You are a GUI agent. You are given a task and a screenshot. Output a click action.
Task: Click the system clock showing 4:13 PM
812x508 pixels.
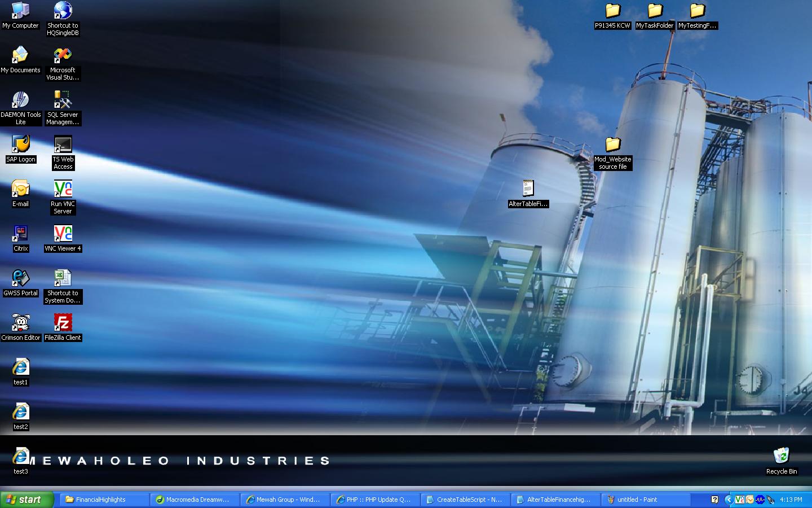[x=791, y=500]
